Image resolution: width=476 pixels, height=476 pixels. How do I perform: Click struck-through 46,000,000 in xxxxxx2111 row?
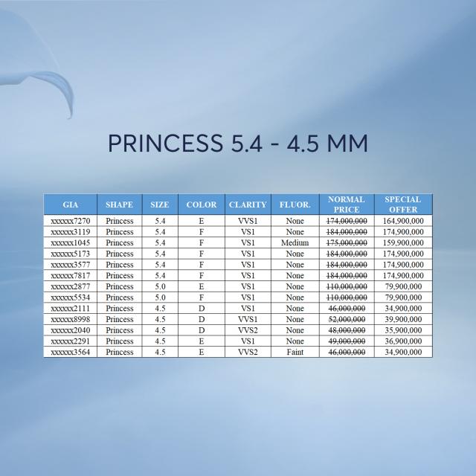[x=347, y=309]
